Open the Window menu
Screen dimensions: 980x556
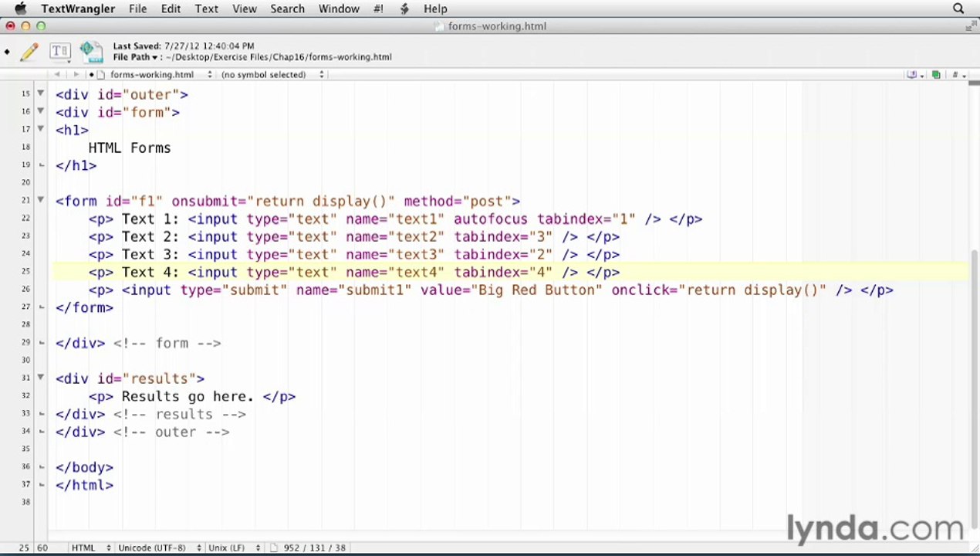tap(339, 8)
